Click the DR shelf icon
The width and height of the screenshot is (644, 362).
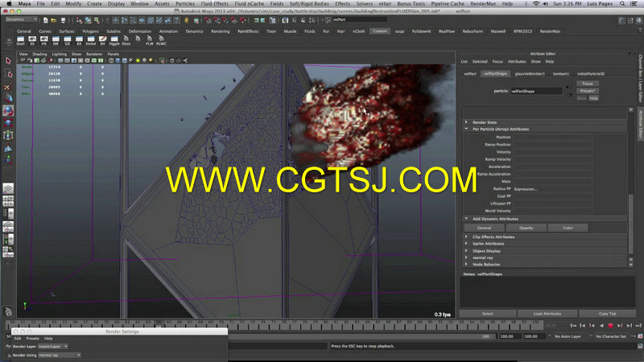click(56, 40)
